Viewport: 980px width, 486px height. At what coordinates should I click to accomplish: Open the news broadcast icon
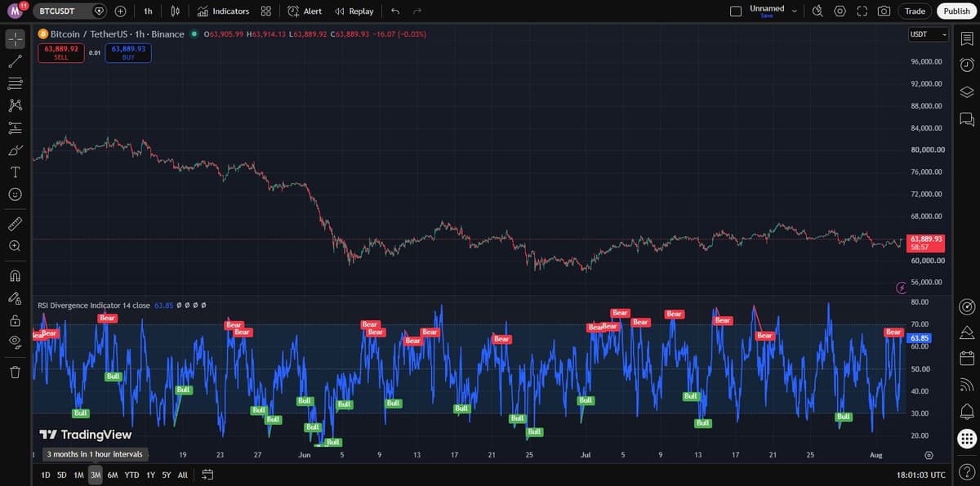tap(967, 385)
